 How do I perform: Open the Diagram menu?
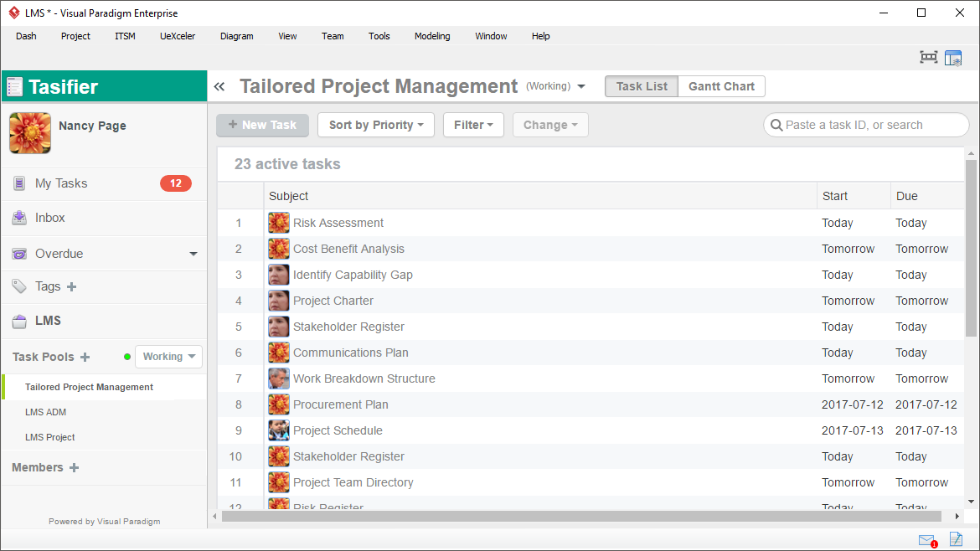237,36
